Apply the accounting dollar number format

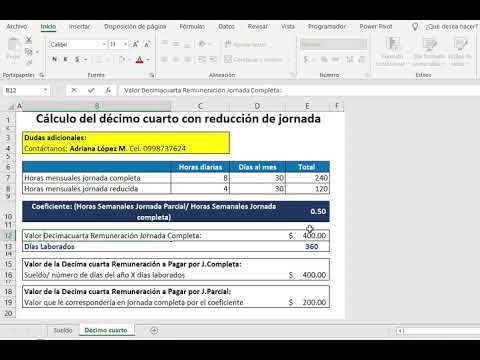pos(306,60)
